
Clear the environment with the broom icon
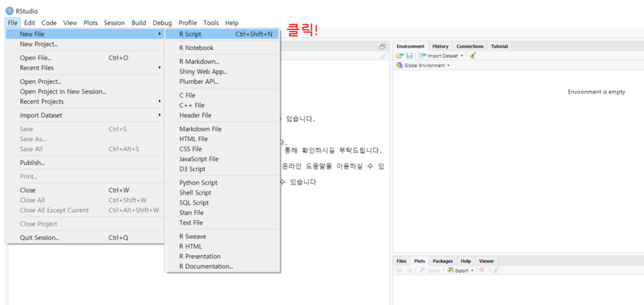(473, 56)
